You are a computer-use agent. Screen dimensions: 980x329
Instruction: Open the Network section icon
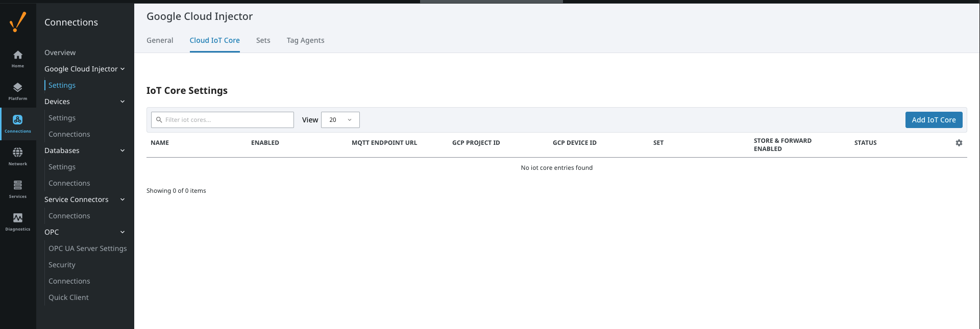(18, 157)
